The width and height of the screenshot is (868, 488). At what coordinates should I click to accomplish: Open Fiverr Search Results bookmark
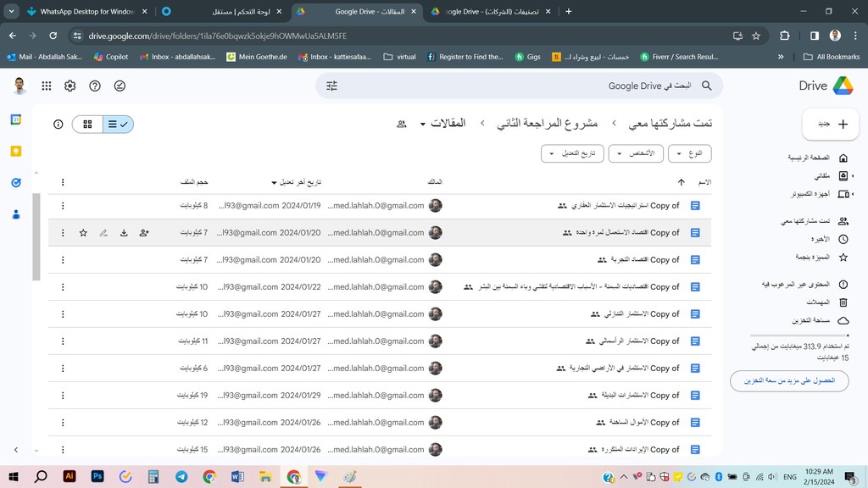[679, 57]
